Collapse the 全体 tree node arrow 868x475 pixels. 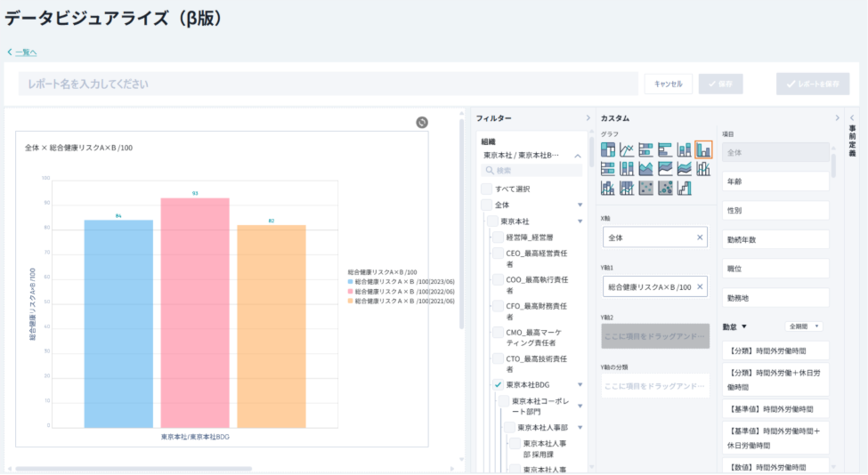click(580, 205)
